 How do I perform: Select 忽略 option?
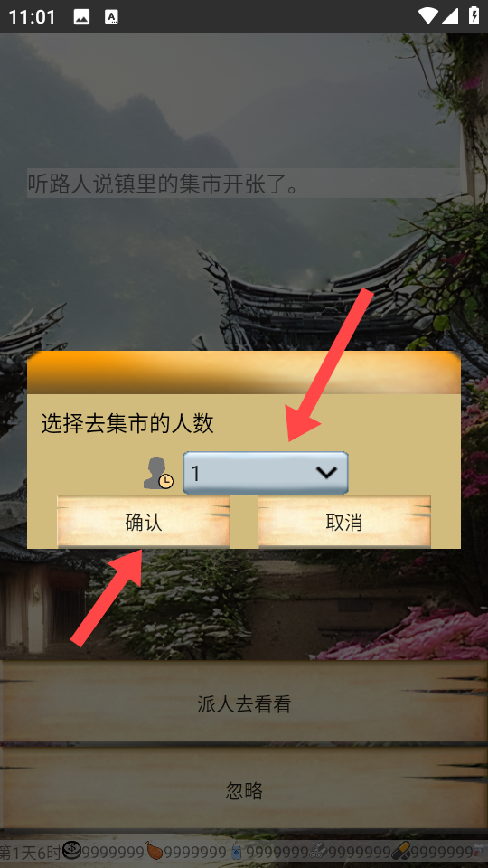(244, 790)
